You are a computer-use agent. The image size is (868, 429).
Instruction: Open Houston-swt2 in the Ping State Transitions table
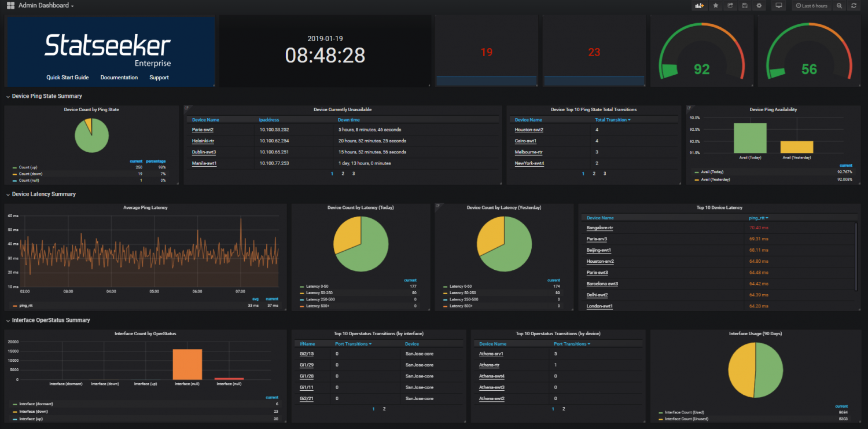click(529, 130)
